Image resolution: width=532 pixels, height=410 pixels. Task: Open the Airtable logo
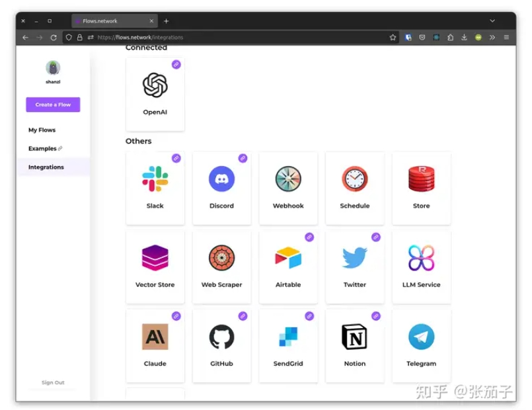(x=288, y=258)
